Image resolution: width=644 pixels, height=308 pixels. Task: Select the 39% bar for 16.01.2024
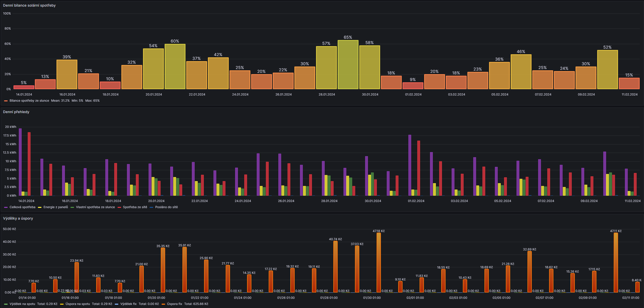[67, 74]
